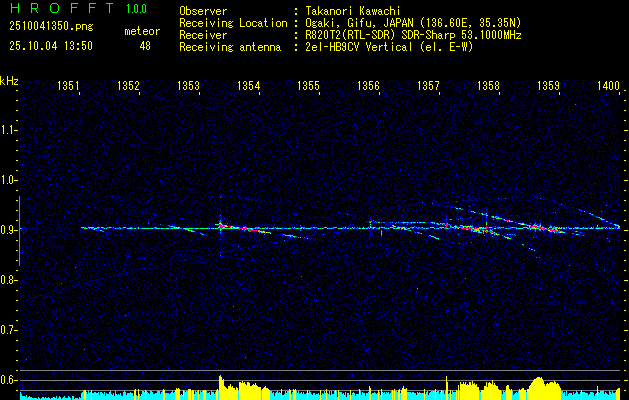Click location text Ogaki, Gifu, JAPAN

357,23
